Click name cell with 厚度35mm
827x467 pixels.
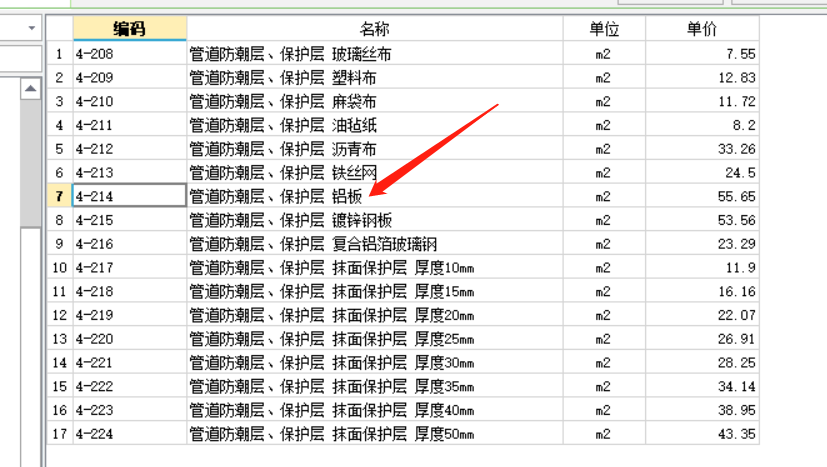(x=375, y=386)
